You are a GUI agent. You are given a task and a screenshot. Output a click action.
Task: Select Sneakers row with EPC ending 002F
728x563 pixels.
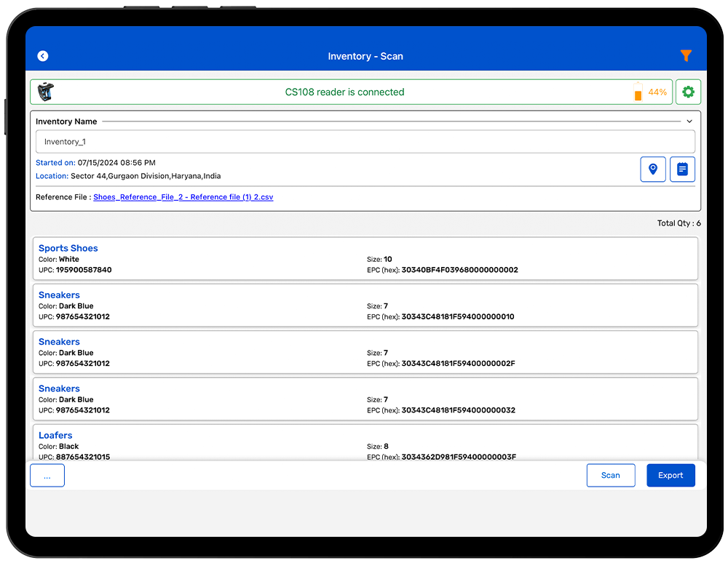(365, 352)
